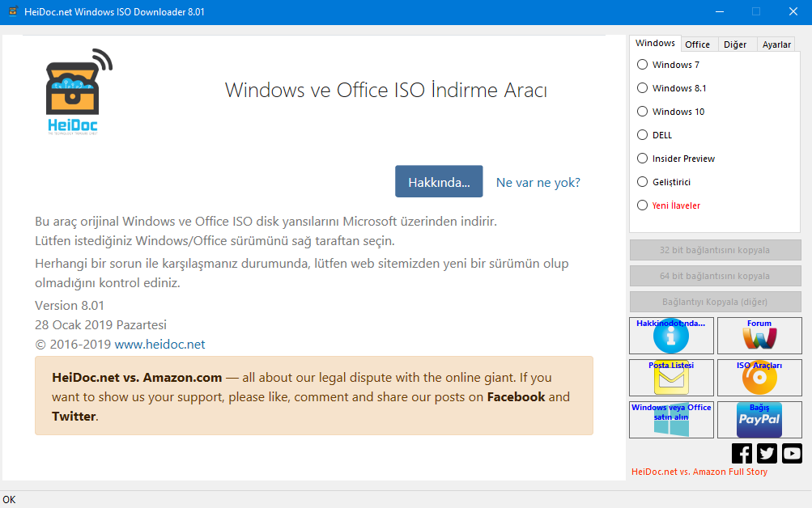Image resolution: width=812 pixels, height=508 pixels.
Task: Open the Facebook icon
Action: point(742,454)
